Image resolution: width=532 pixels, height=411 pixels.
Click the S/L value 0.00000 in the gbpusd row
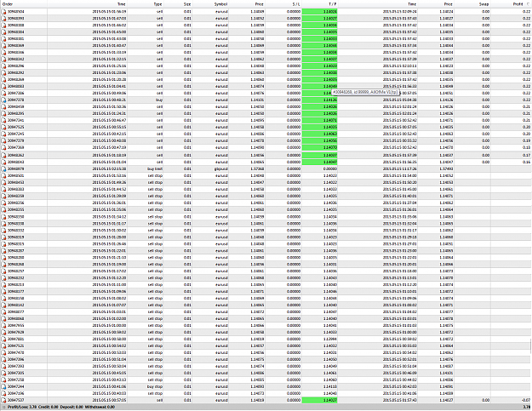click(x=294, y=168)
